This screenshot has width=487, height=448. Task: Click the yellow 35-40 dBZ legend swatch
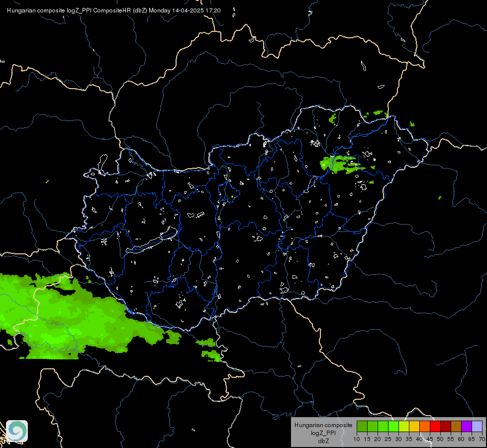click(x=414, y=426)
